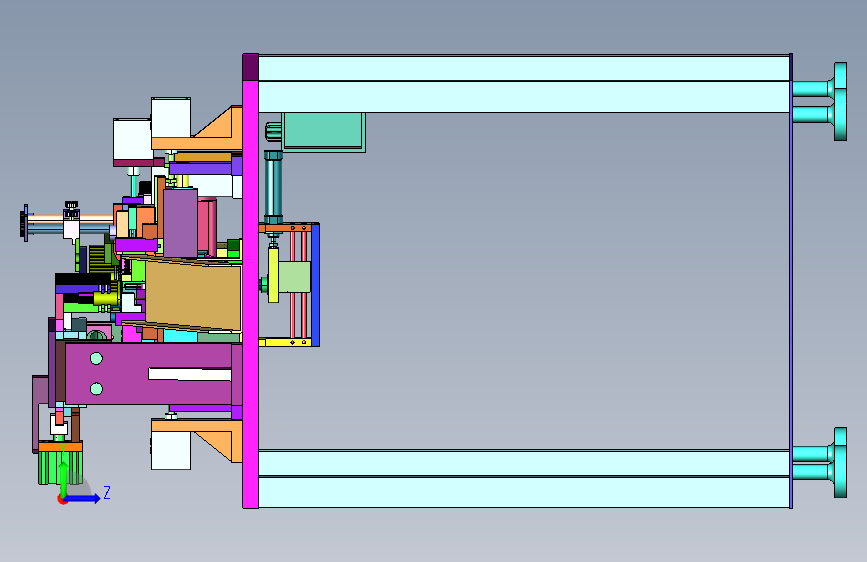
Task: Select the cyan flange foot at the top right
Action: (840, 101)
